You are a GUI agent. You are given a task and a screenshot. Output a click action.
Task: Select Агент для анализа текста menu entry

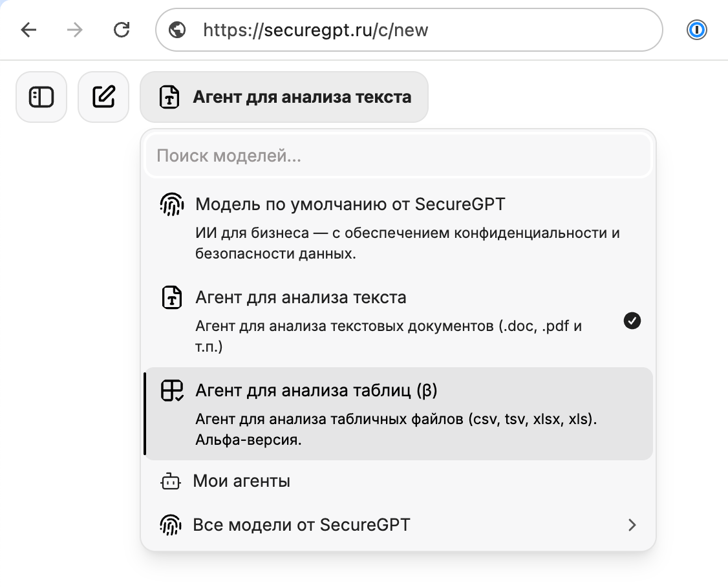point(301,297)
